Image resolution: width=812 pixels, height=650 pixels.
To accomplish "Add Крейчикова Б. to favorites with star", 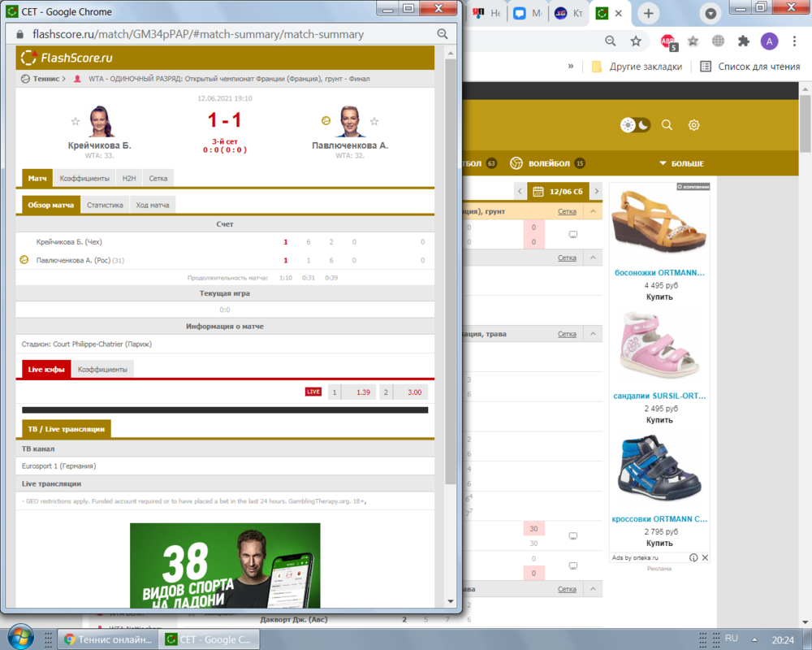I will pos(76,121).
